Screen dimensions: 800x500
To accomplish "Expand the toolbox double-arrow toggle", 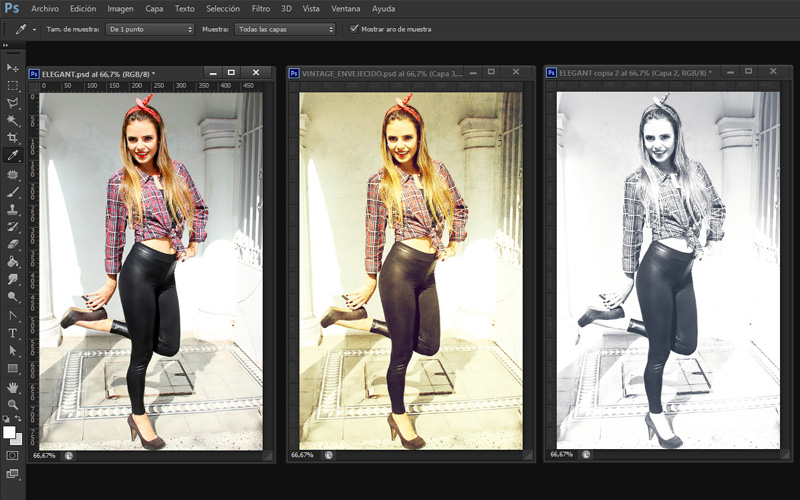I will tap(8, 47).
